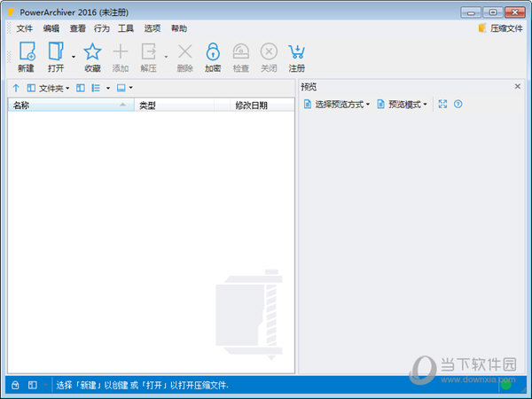Click the status bar layout icon
Screen dimensions: 532x399
click(33, 385)
